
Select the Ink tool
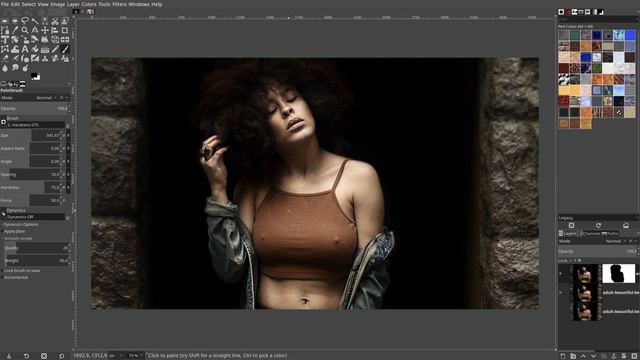pyautogui.click(x=25, y=59)
